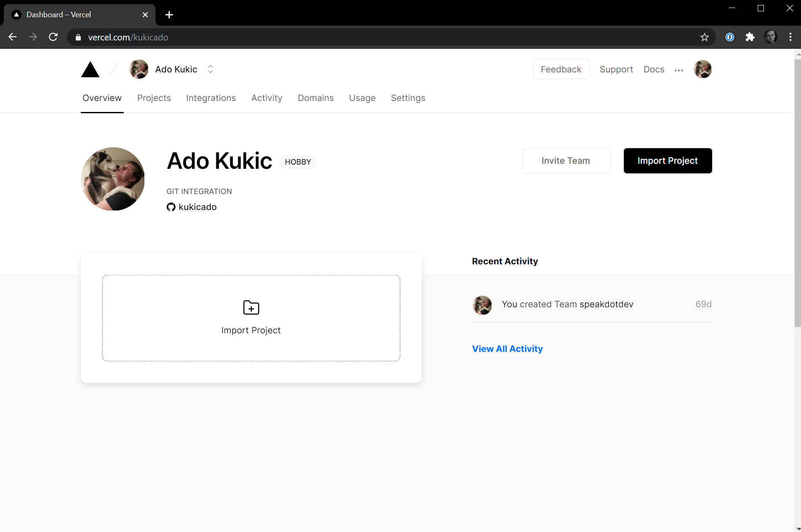Click the scrollbar down arrow
This screenshot has width=801, height=532.
point(798,529)
